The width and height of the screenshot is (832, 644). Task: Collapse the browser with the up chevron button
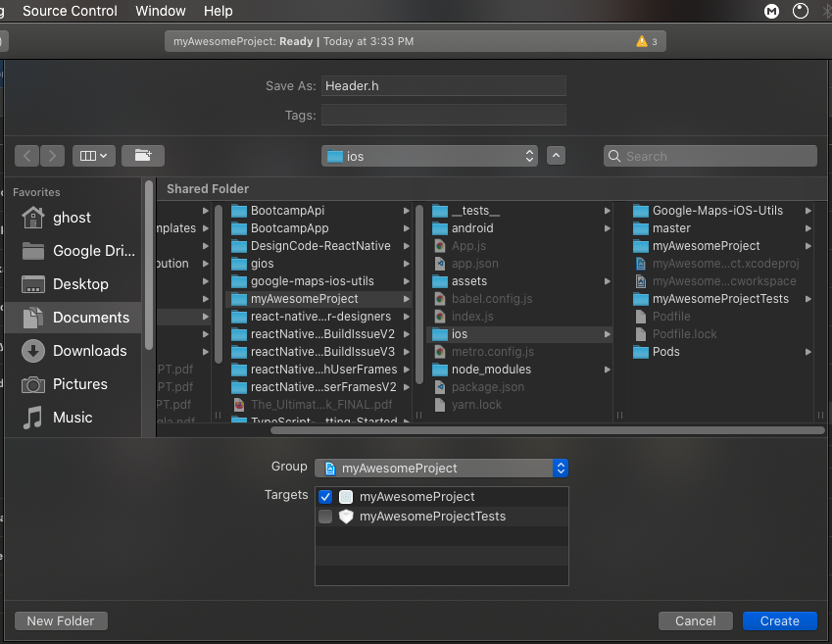click(x=556, y=156)
